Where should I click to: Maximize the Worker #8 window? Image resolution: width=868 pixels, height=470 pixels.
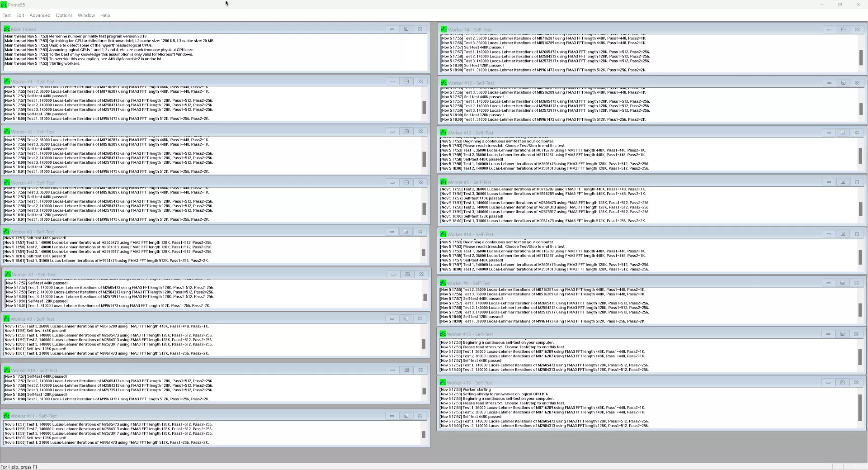[406, 232]
